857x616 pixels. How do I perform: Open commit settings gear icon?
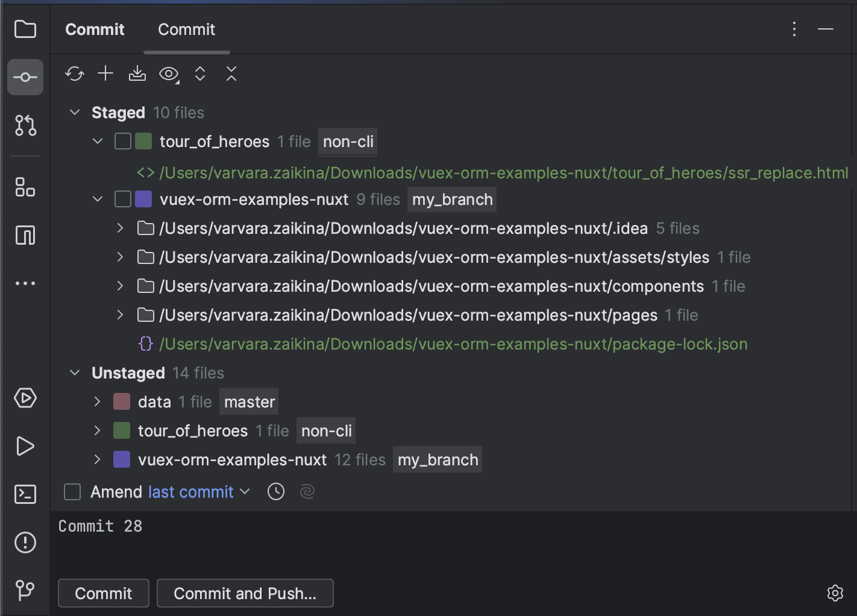tap(835, 593)
